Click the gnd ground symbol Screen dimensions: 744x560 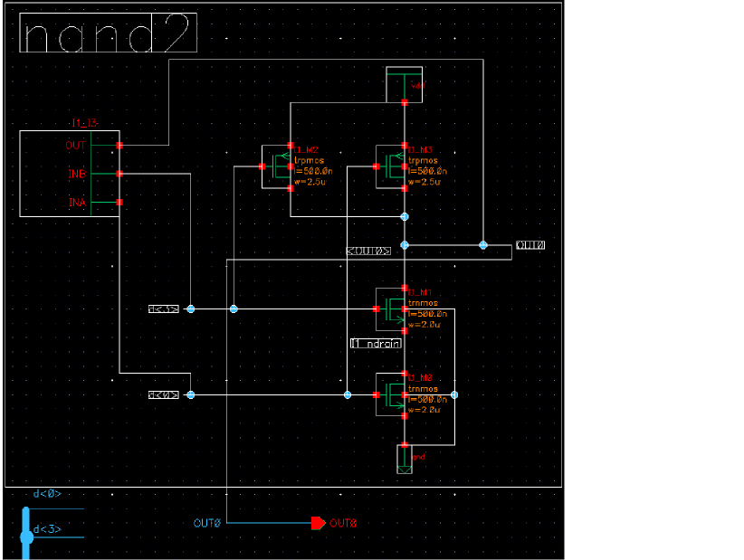tap(405, 459)
